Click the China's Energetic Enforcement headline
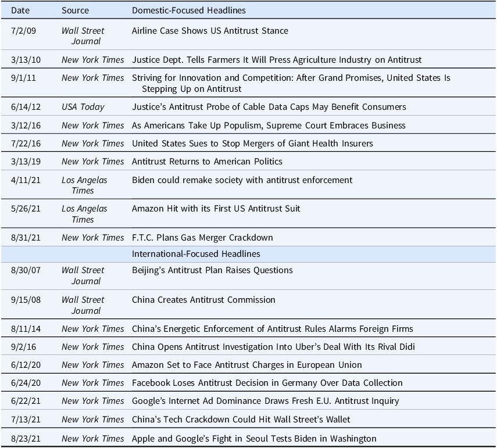The width and height of the screenshot is (497, 448). [x=272, y=329]
